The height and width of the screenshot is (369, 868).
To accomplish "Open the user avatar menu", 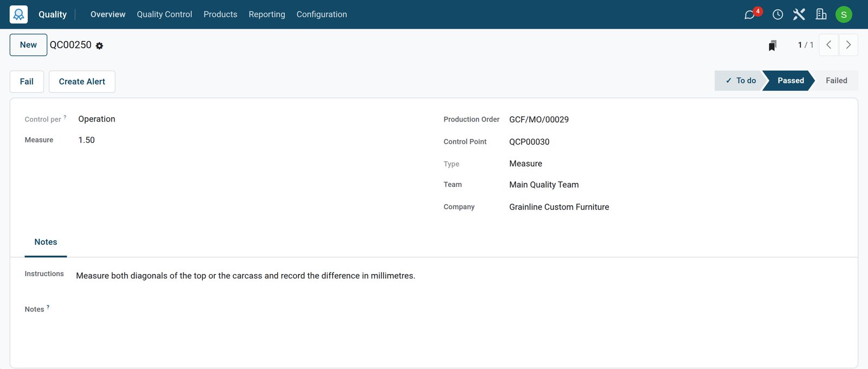I will 844,15.
